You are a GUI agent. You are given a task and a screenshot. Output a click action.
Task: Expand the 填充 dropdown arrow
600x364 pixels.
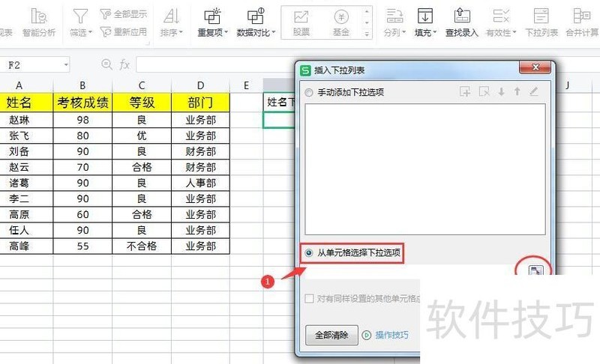click(x=435, y=32)
